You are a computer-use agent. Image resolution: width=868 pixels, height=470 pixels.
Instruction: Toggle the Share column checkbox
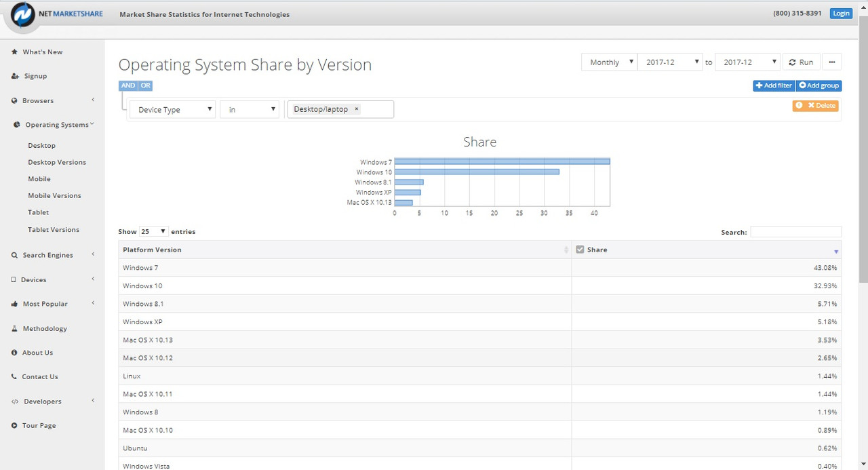(580, 250)
